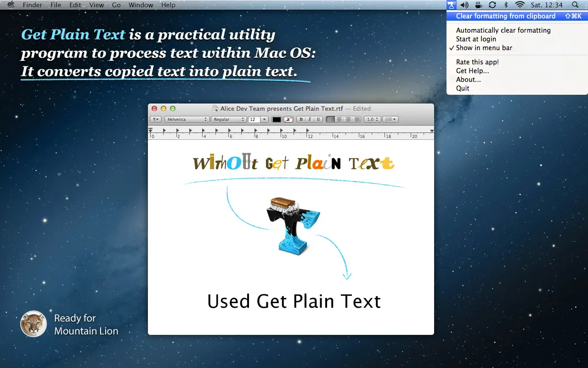Click the black text color swatch
This screenshot has width=588, height=368.
277,119
